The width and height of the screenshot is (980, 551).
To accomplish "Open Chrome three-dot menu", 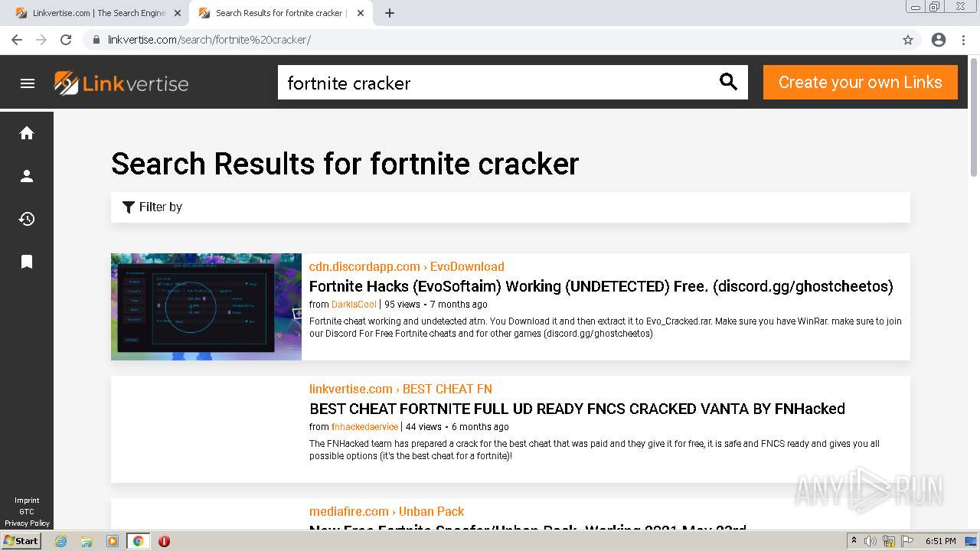I will (x=964, y=40).
